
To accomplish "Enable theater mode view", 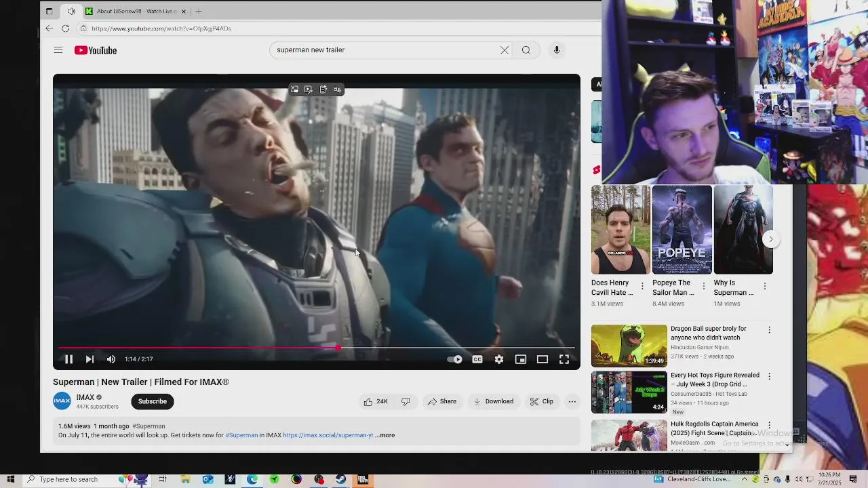I will click(542, 359).
